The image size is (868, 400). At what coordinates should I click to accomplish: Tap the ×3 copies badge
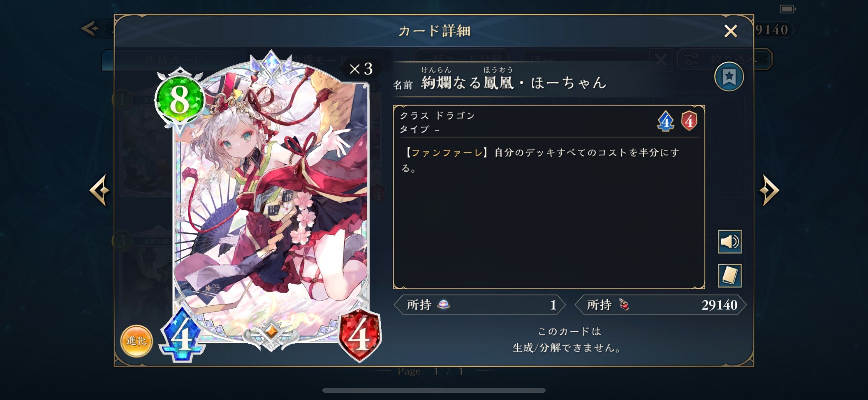coord(361,69)
